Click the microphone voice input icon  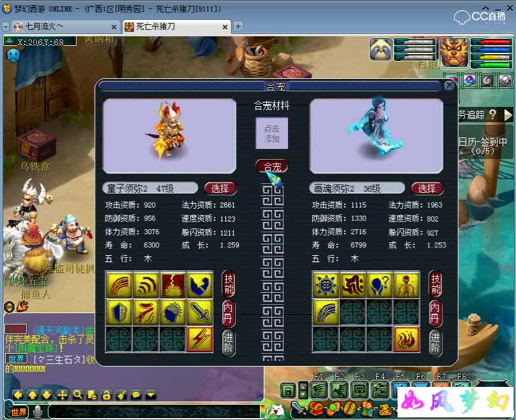pos(38,412)
